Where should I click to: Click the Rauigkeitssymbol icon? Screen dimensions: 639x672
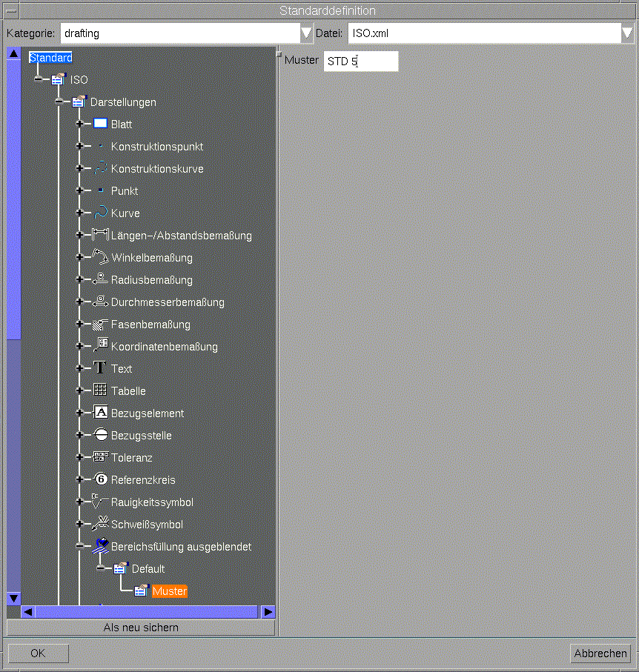pyautogui.click(x=99, y=501)
